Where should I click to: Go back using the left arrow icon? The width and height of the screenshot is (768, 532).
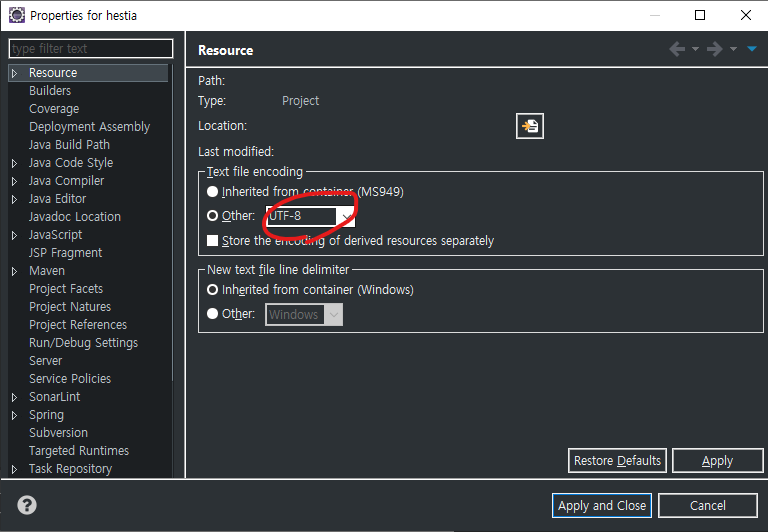[x=677, y=49]
